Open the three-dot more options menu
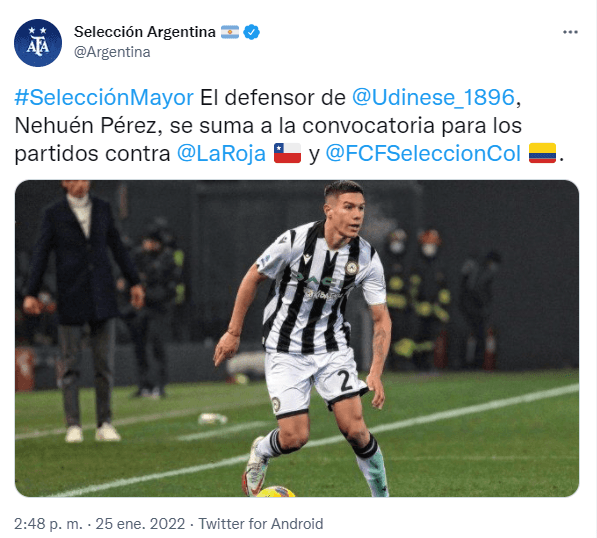The height and width of the screenshot is (538, 597). [570, 32]
